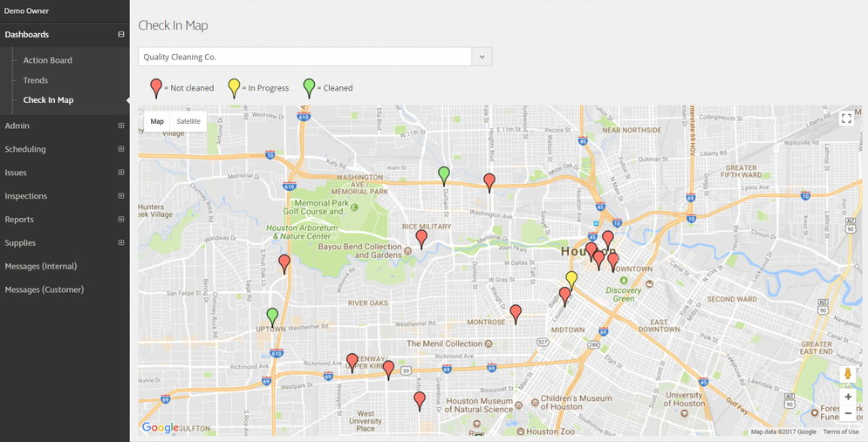Click the Houston Zoo marker
This screenshot has width=868, height=442.
(520, 431)
